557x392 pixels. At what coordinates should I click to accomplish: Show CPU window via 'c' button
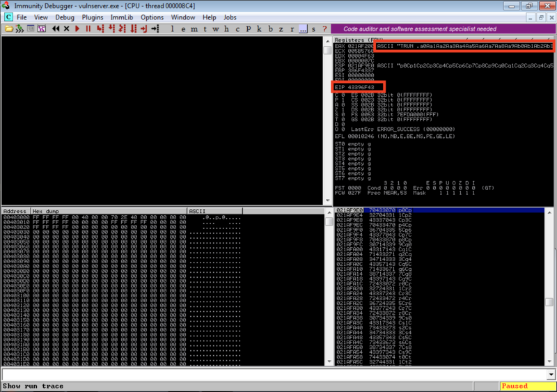(x=237, y=29)
